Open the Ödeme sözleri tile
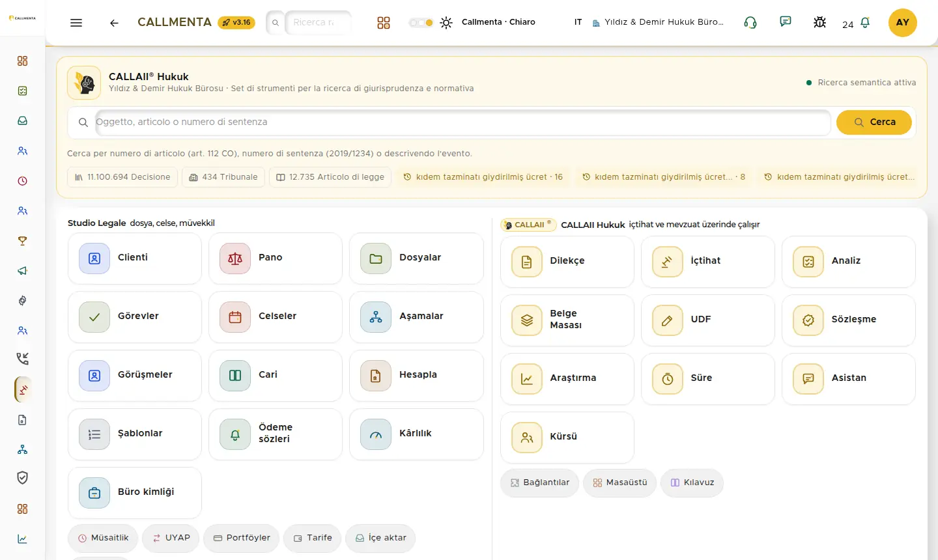 (x=276, y=434)
